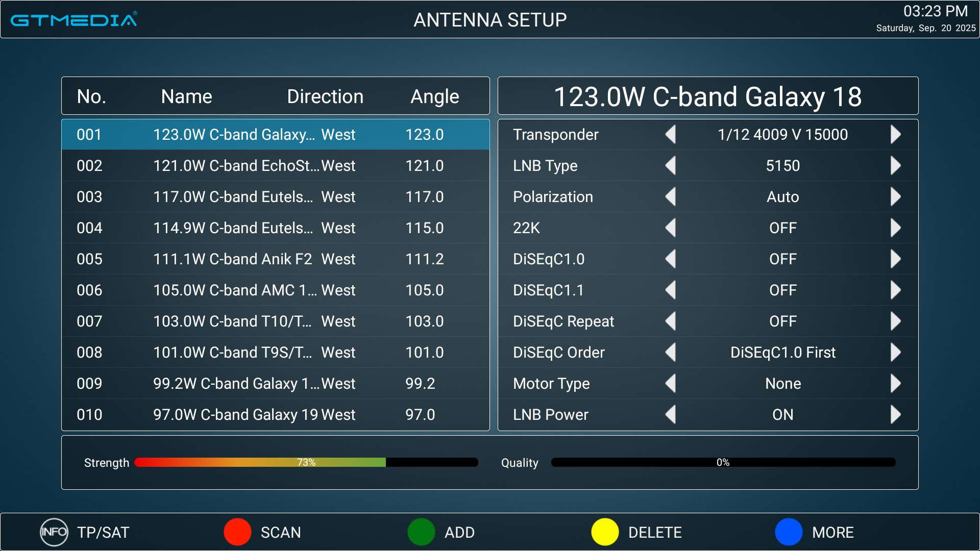
Task: Click the LNB Power value ON
Action: [x=782, y=415]
